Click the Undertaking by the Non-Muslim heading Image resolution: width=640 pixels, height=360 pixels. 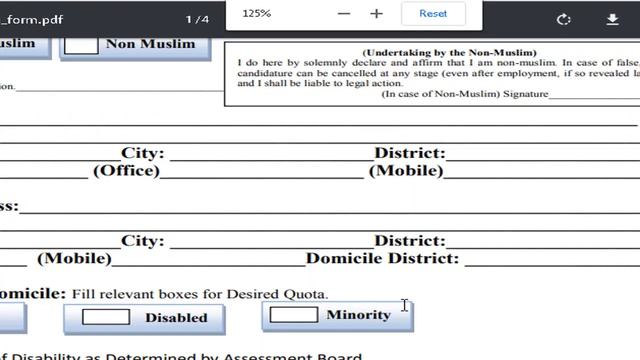point(449,53)
